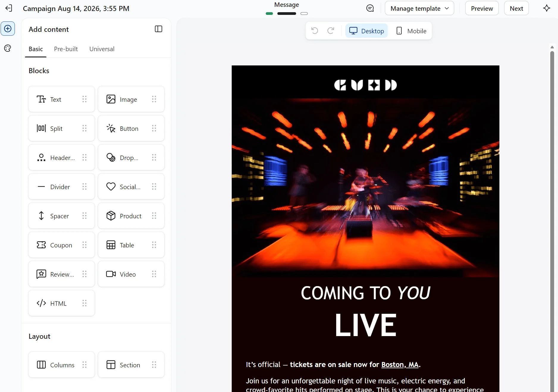Viewport: 558px width, 392px height.
Task: Open the styles palette icon
Action: click(x=8, y=48)
